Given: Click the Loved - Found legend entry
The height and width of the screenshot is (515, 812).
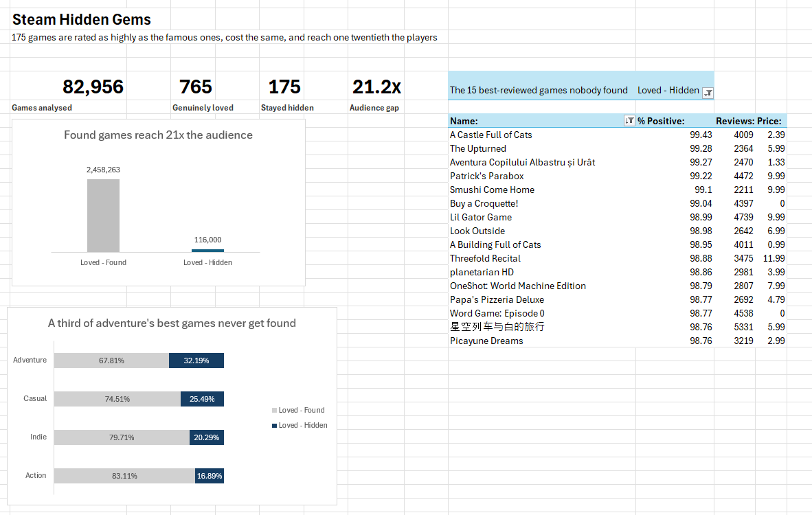Looking at the screenshot, I should (298, 410).
